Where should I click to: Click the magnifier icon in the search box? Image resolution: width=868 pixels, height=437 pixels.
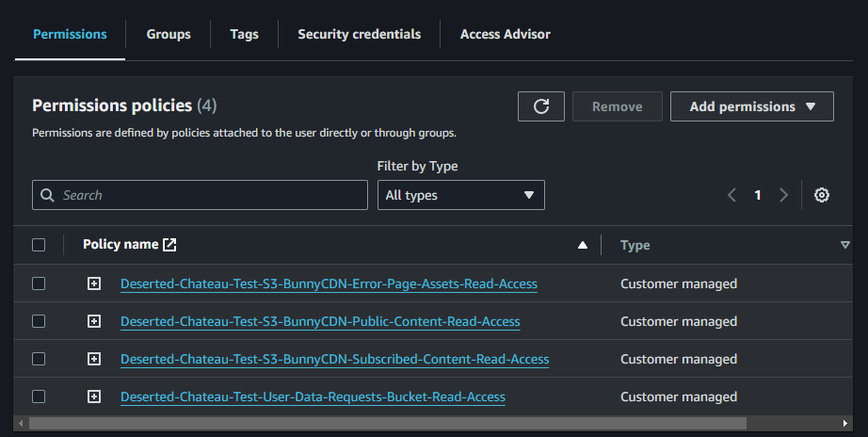(x=47, y=195)
